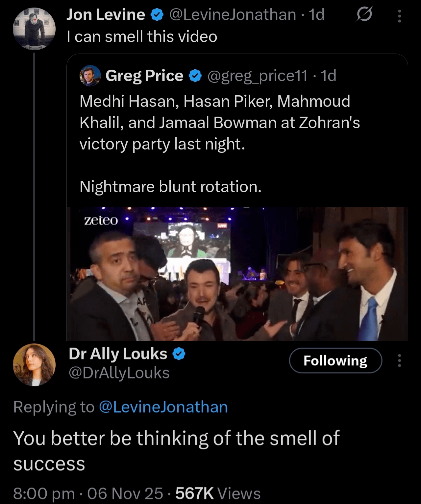Open the @DrAllyLouks handle
Image resolution: width=421 pixels, height=504 pixels.
119,373
